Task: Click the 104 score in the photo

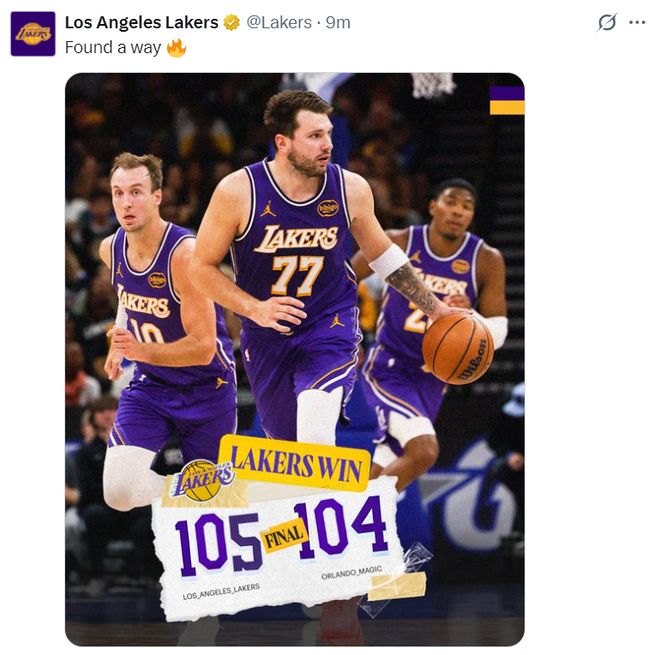Action: 341,528
